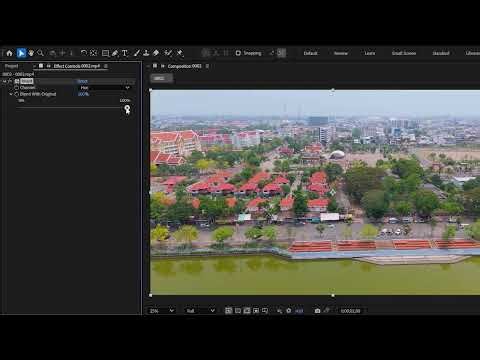Take a snapshot with the camera icon
The width and height of the screenshot is (480, 360).
point(317,311)
